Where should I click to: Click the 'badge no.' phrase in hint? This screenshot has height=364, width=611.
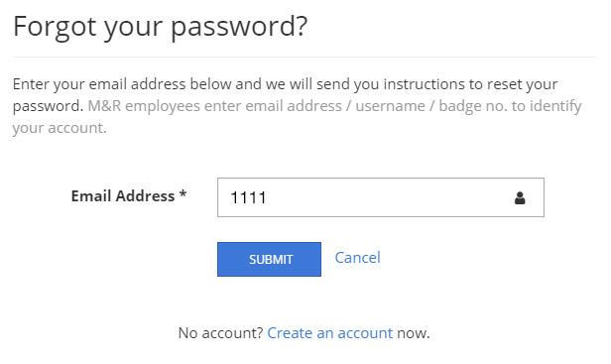[x=473, y=106]
